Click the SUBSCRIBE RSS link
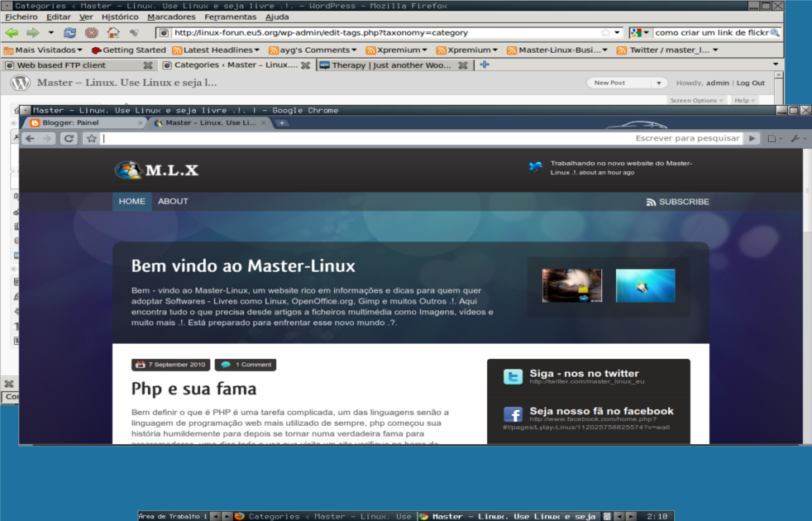This screenshot has width=812, height=521. [678, 202]
